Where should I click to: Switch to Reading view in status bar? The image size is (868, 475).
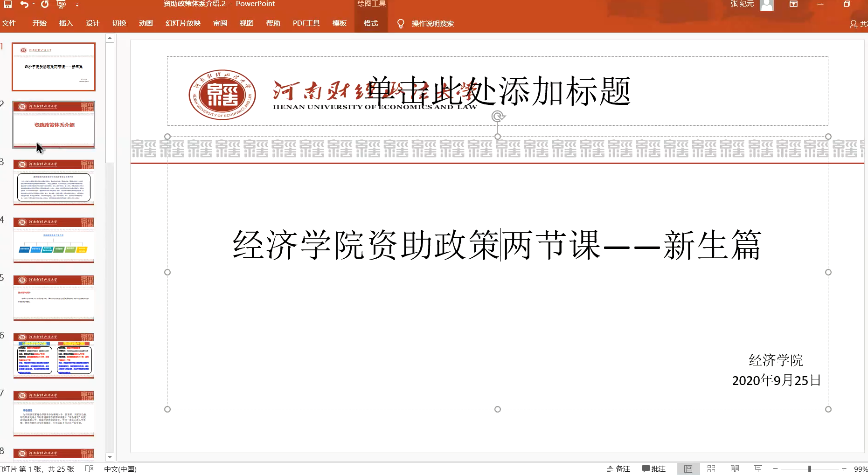(735, 469)
